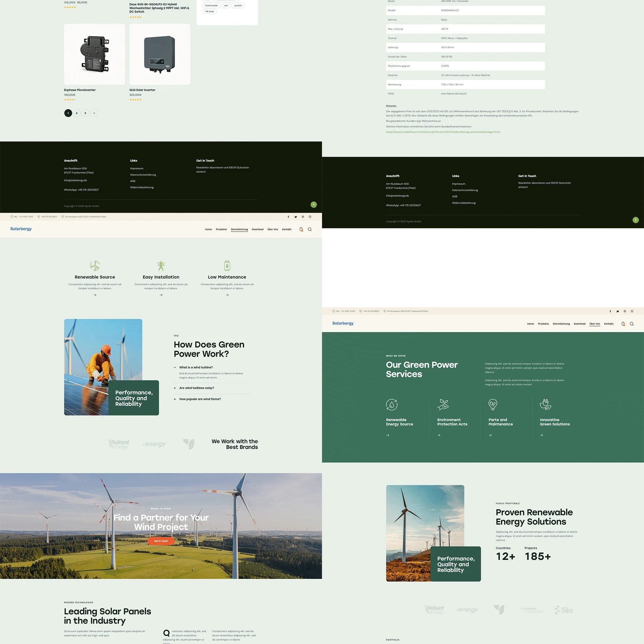This screenshot has height=644, width=644.
Task: Open cart icon on Über Uns page header
Action: (623, 324)
